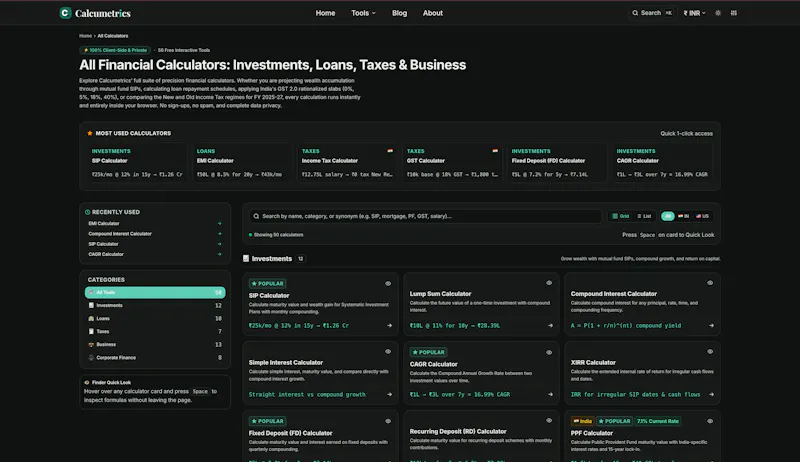Open the About page
This screenshot has height=462, width=800.
(x=433, y=13)
